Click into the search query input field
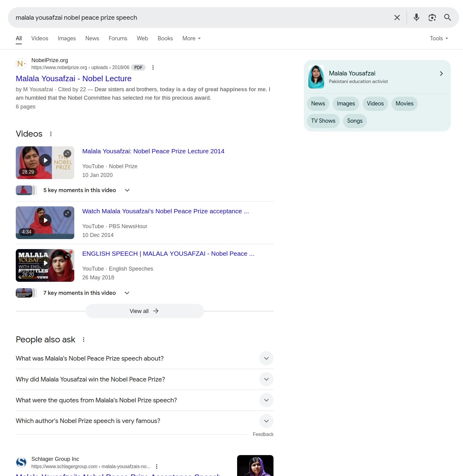463x476 pixels. point(200,18)
